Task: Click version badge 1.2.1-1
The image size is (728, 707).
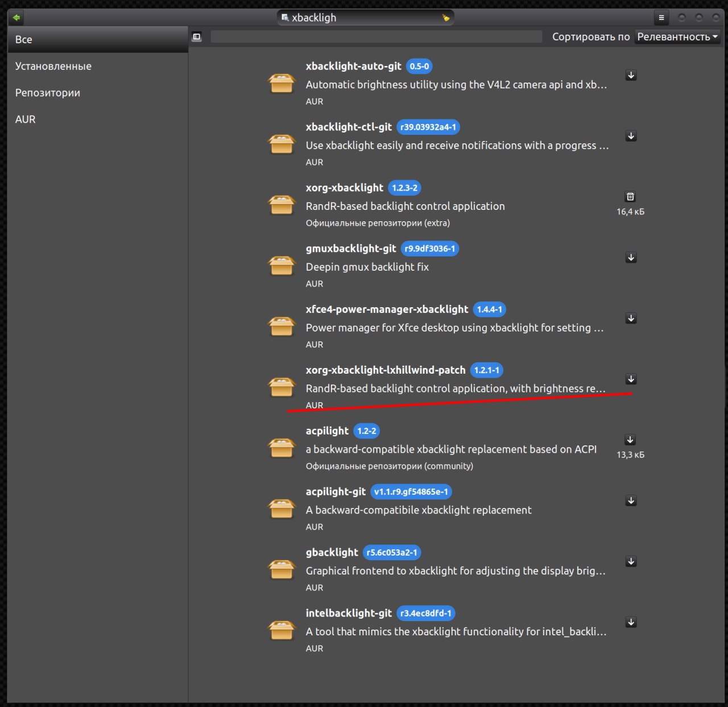Action: click(487, 370)
